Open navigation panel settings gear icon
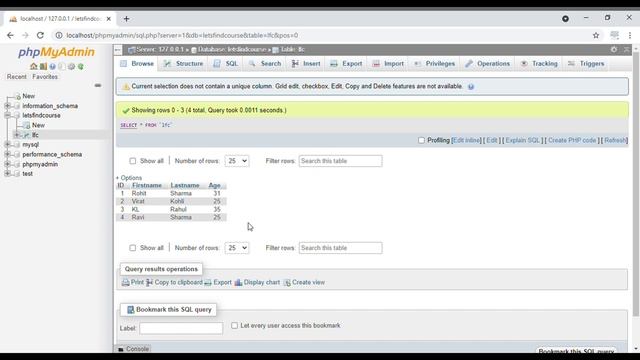This screenshot has height=360, width=640. click(x=71, y=66)
